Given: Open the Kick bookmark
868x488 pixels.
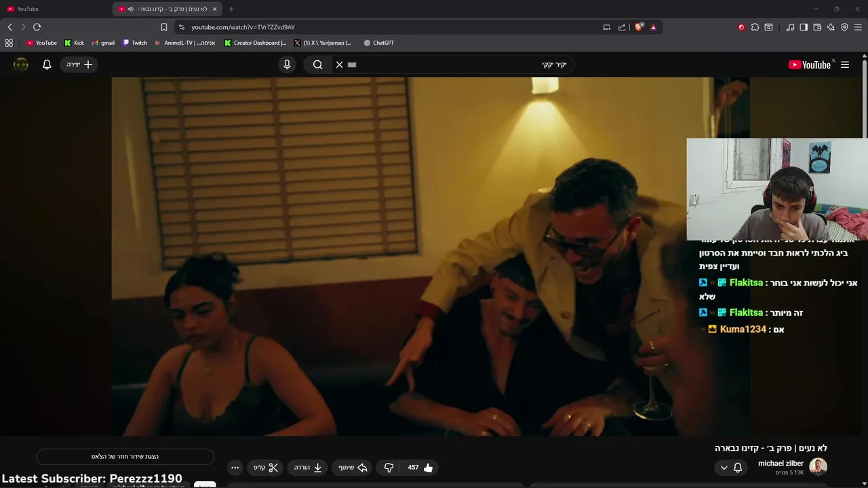Looking at the screenshot, I should (x=74, y=43).
